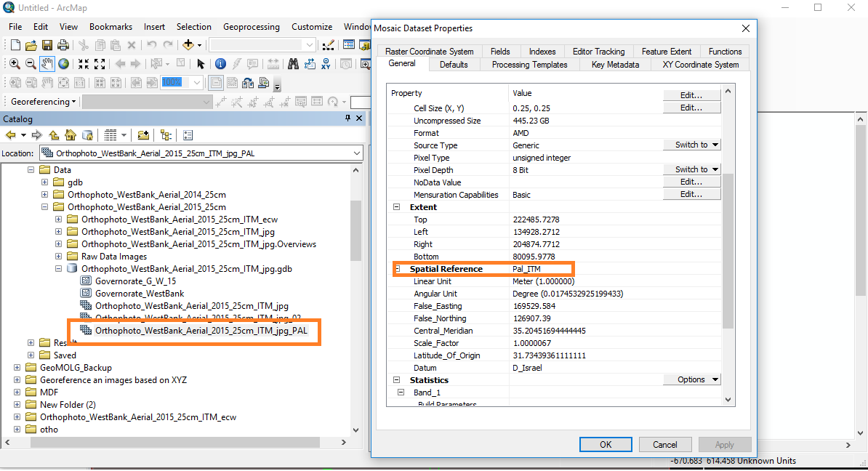Toggle auto-hide pin on Catalog panel
The image size is (868, 471).
tap(347, 118)
